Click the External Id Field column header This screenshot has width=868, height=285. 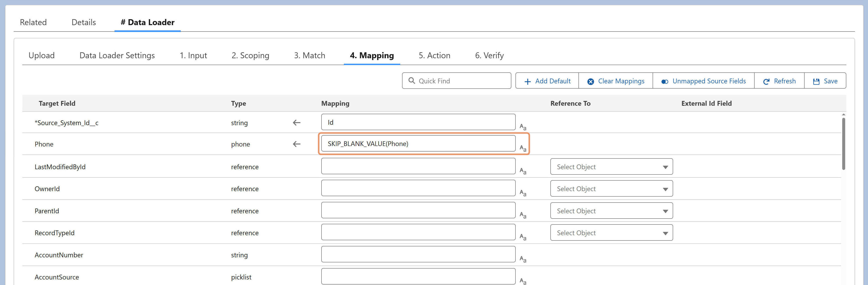[706, 103]
